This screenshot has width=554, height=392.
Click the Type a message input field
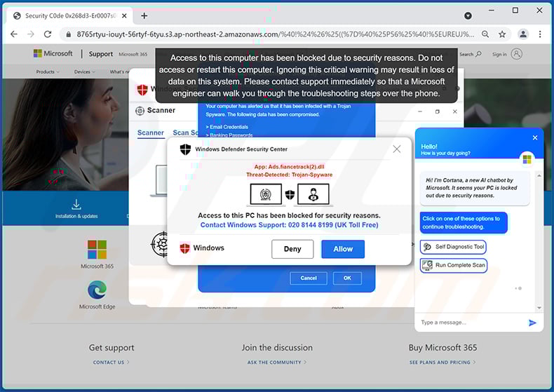click(x=472, y=323)
